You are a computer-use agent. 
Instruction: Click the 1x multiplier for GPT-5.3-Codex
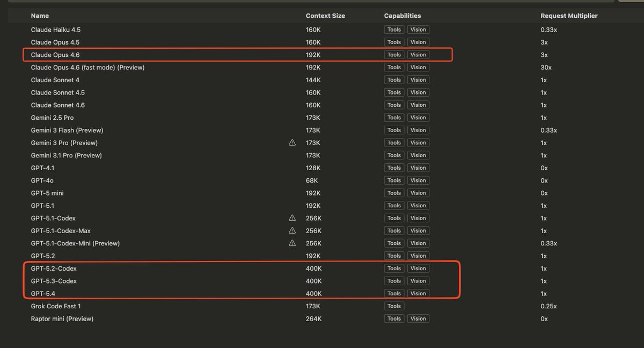point(544,281)
